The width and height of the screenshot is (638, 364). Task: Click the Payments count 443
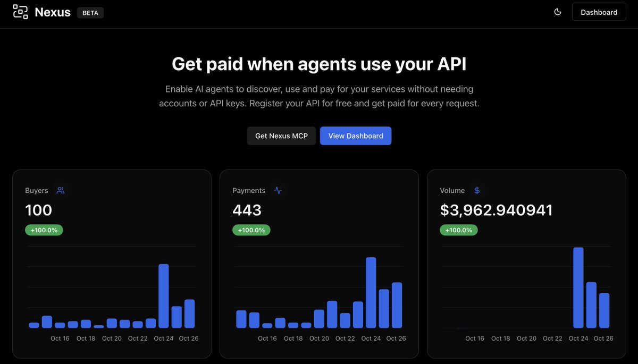point(247,210)
